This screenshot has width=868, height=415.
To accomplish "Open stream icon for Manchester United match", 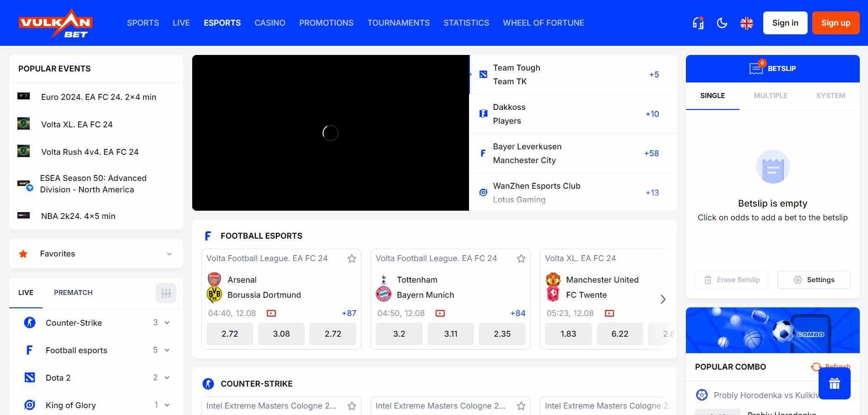I will (609, 313).
